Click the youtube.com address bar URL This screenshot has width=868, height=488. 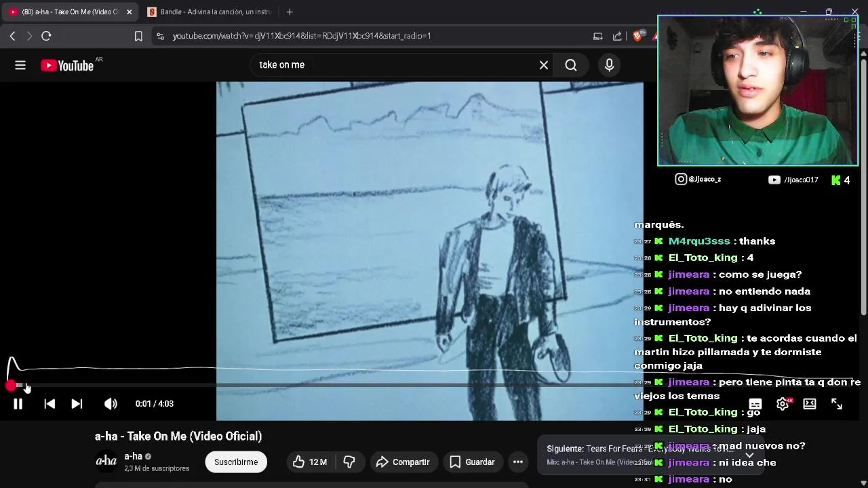pos(302,36)
